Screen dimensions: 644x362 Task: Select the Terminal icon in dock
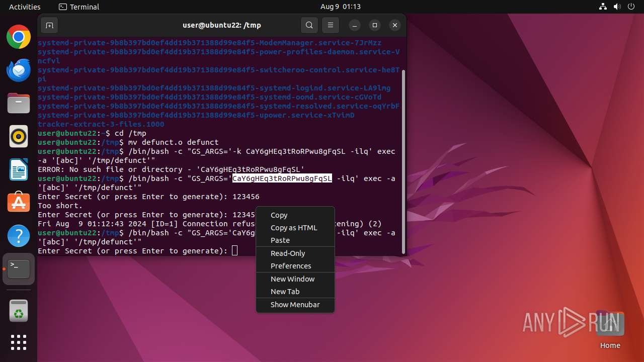click(x=19, y=269)
